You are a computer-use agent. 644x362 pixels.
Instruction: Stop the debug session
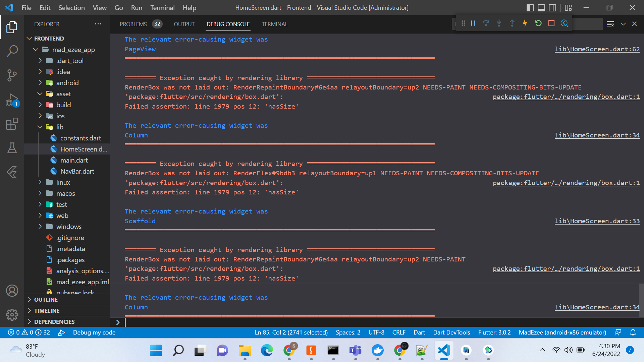pos(551,23)
